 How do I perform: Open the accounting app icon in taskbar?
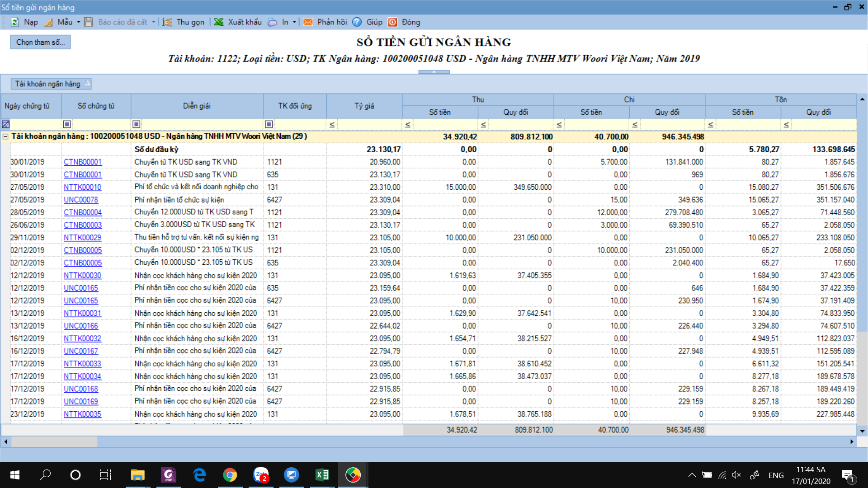[353, 475]
